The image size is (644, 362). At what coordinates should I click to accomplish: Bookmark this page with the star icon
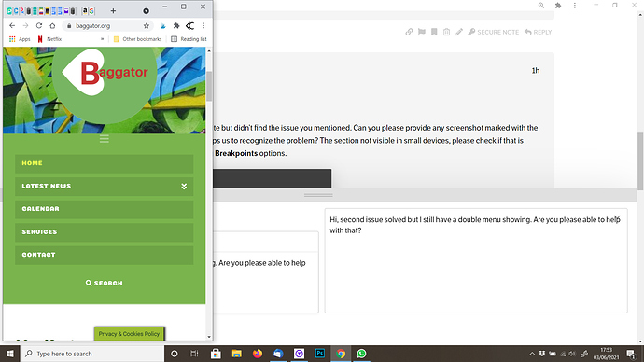tap(147, 25)
